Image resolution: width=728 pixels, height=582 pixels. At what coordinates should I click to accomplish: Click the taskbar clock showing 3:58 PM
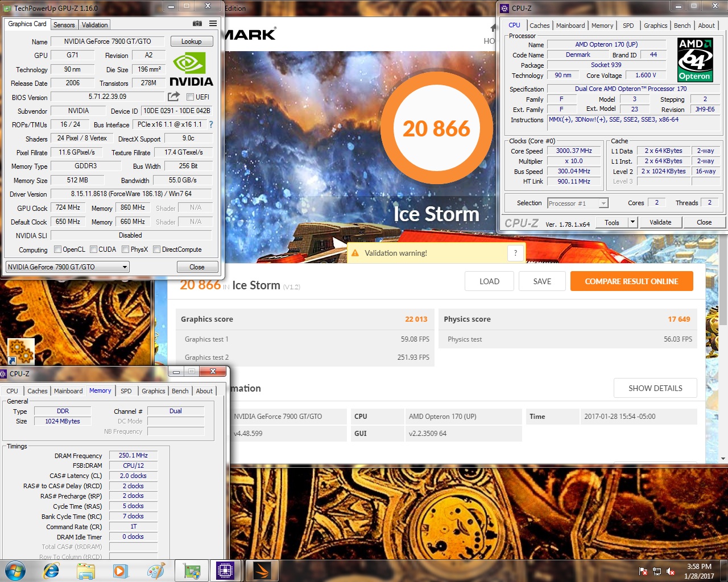tap(699, 571)
